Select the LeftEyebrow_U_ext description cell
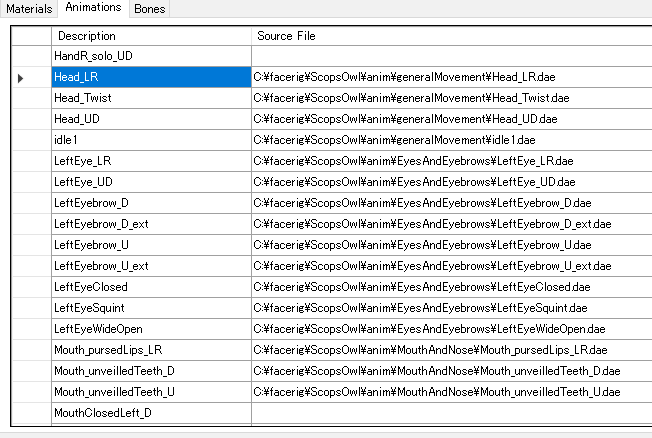Screen dimensions: 652x438 click(150, 266)
